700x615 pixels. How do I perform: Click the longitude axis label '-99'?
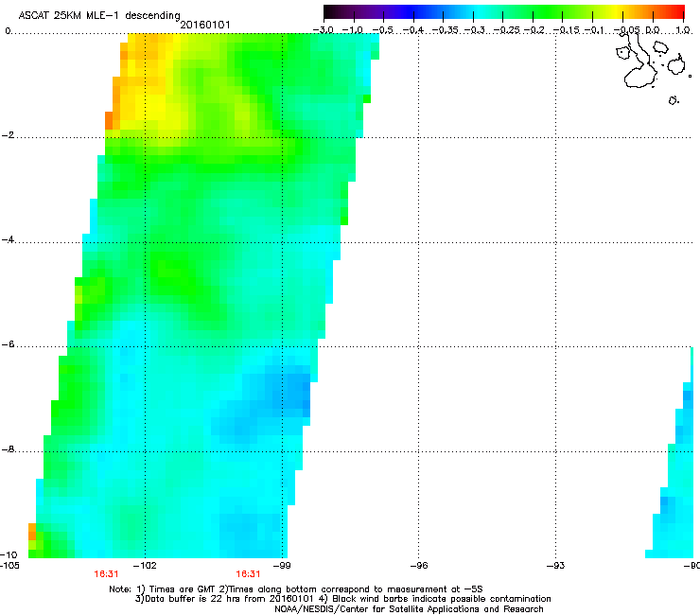coord(282,565)
